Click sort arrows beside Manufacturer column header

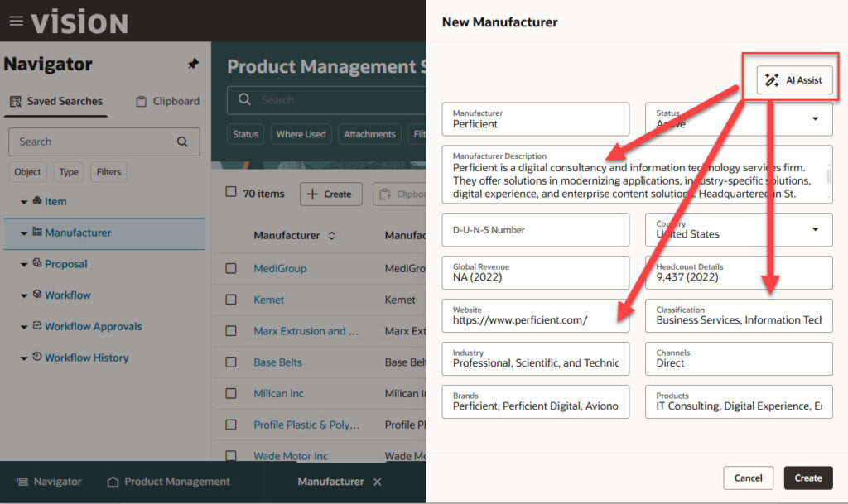coord(332,236)
